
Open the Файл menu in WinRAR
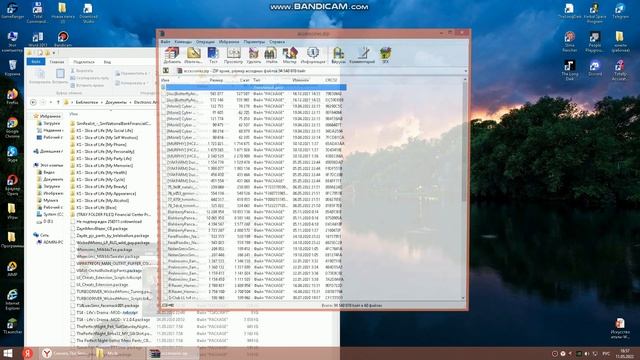click(165, 42)
